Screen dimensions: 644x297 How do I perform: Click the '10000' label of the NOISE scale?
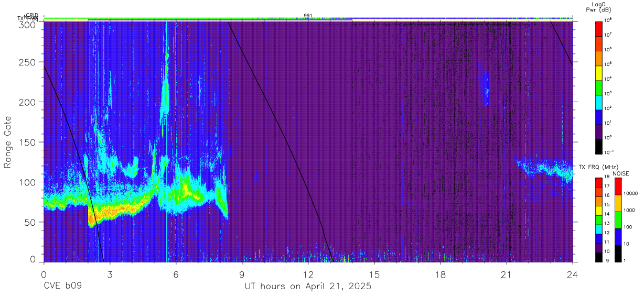point(631,193)
